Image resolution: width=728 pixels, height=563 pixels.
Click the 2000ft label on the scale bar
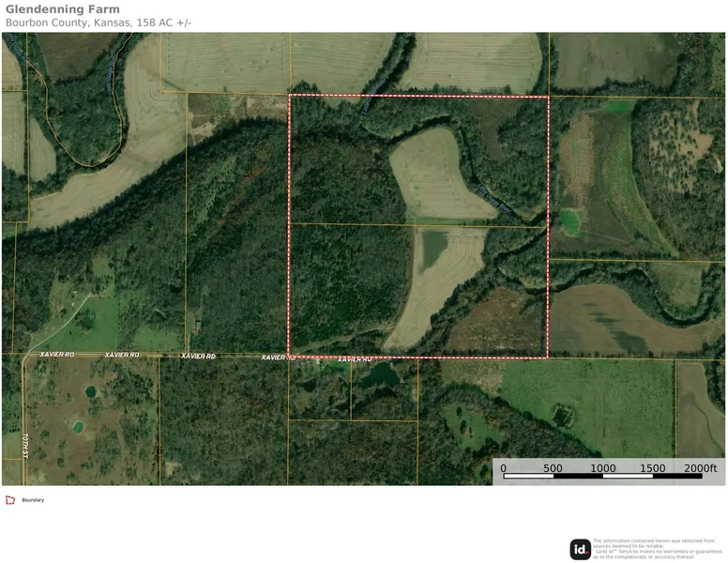click(x=701, y=468)
